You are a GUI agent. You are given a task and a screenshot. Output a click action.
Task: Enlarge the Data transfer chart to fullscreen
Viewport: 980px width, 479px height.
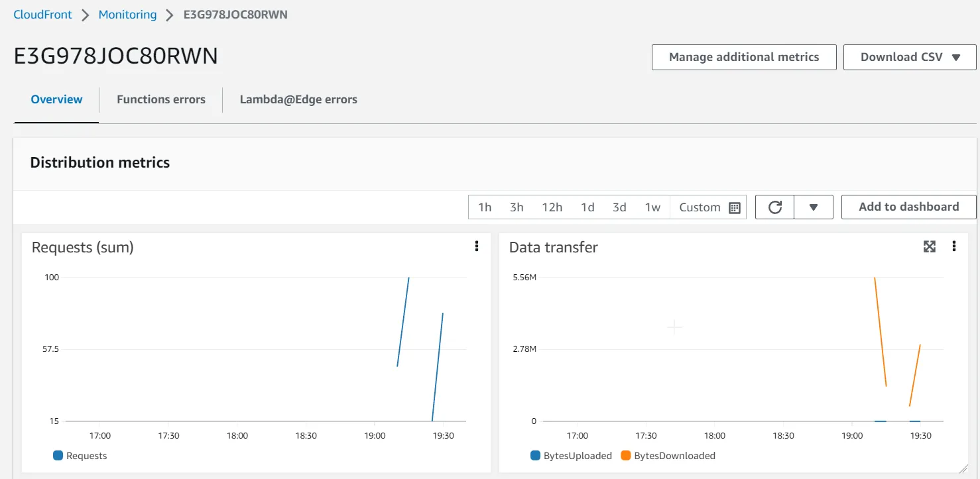(929, 246)
